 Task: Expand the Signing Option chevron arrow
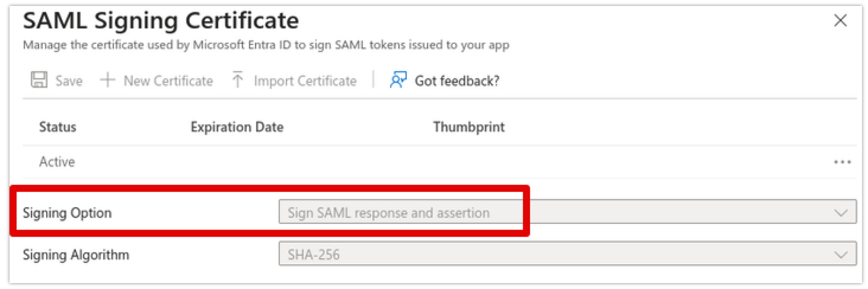[x=841, y=213]
